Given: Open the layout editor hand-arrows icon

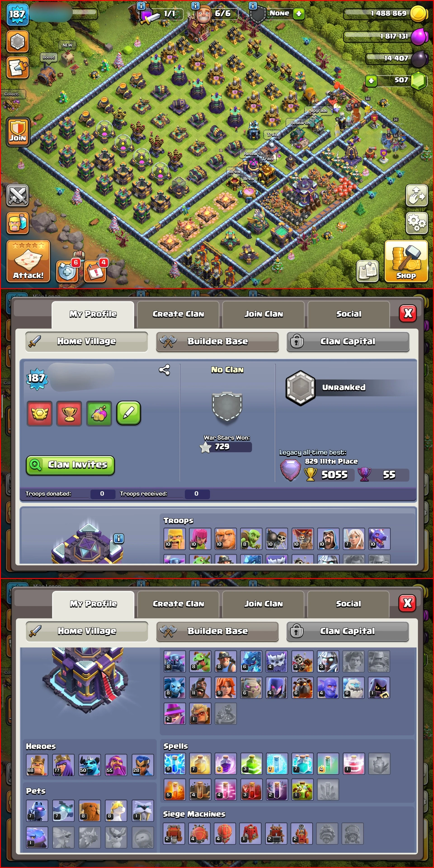Looking at the screenshot, I should point(417,195).
